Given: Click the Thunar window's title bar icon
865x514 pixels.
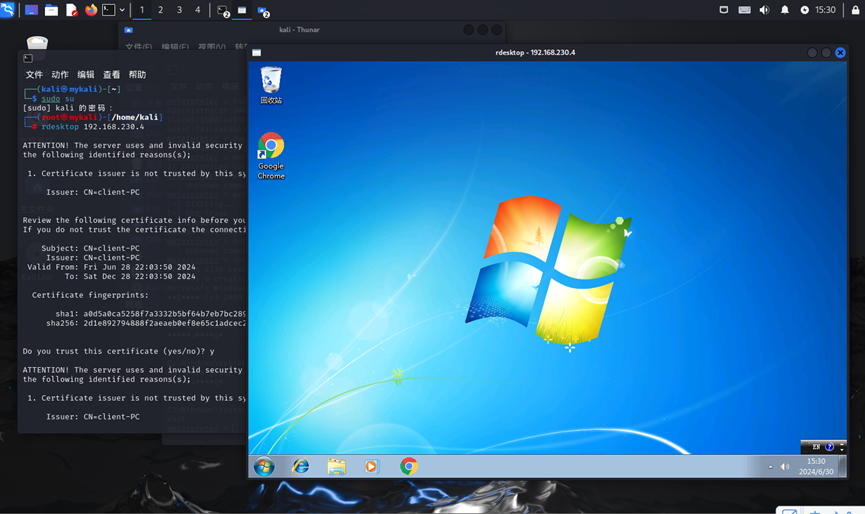Looking at the screenshot, I should tap(129, 30).
